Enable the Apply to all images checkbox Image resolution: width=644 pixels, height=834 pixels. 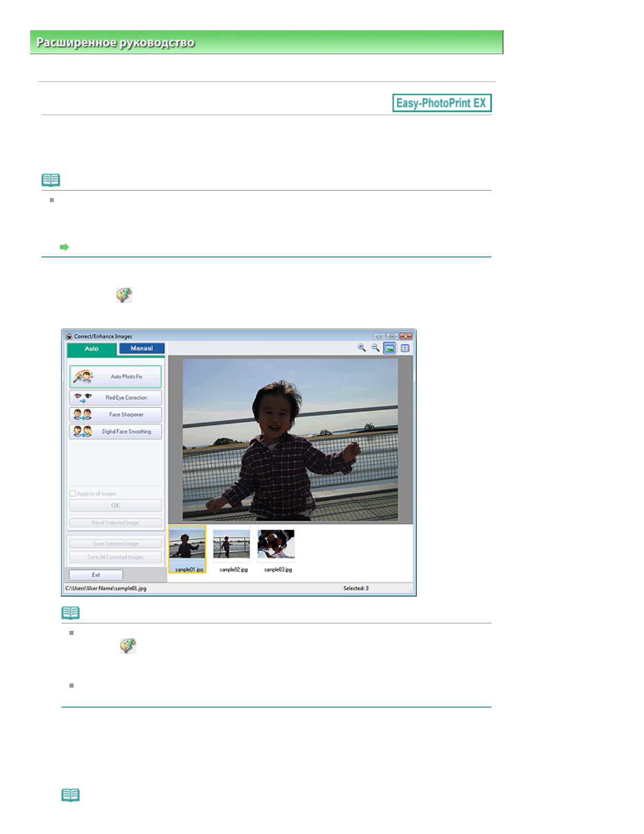pyautogui.click(x=73, y=494)
